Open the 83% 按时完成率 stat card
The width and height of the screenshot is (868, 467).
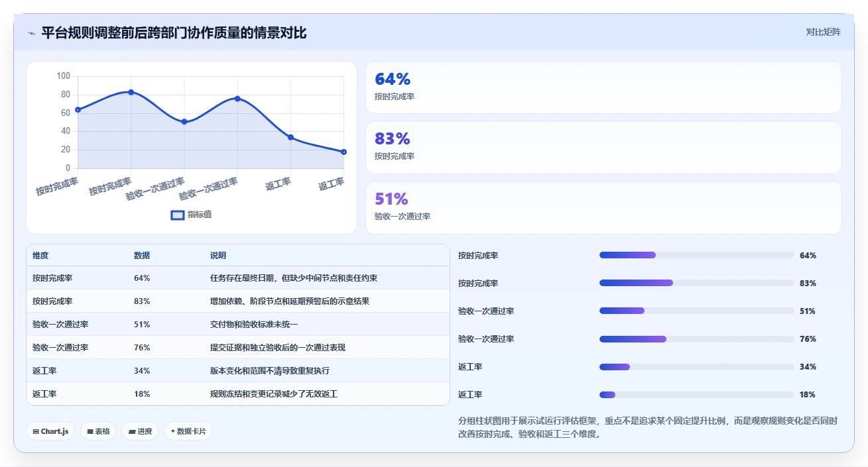(x=603, y=147)
